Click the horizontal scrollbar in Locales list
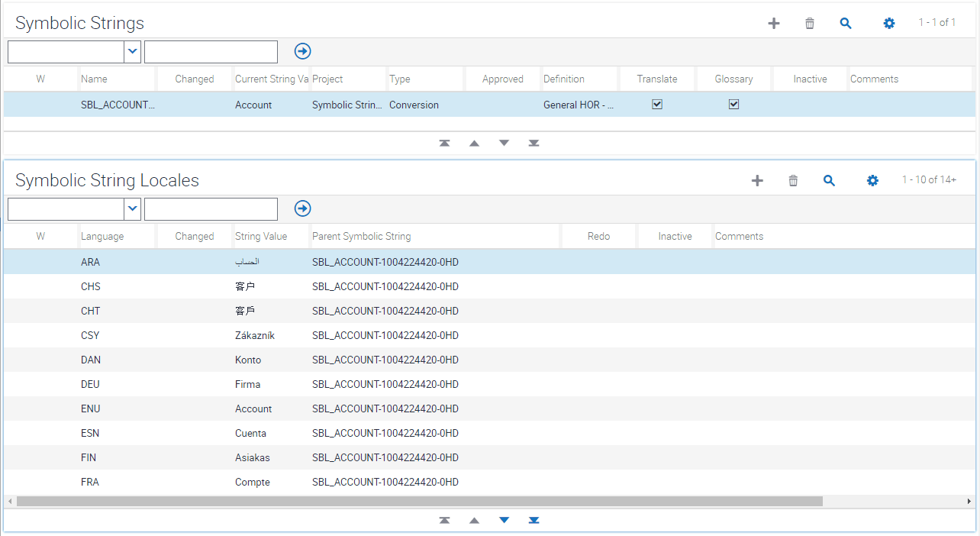The width and height of the screenshot is (980, 536). click(x=420, y=502)
